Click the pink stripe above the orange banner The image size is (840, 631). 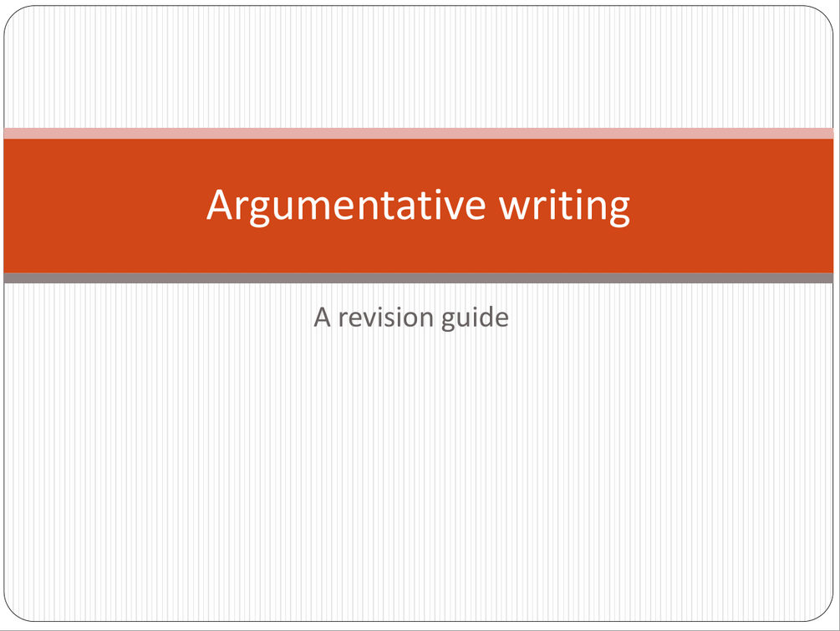(x=418, y=133)
